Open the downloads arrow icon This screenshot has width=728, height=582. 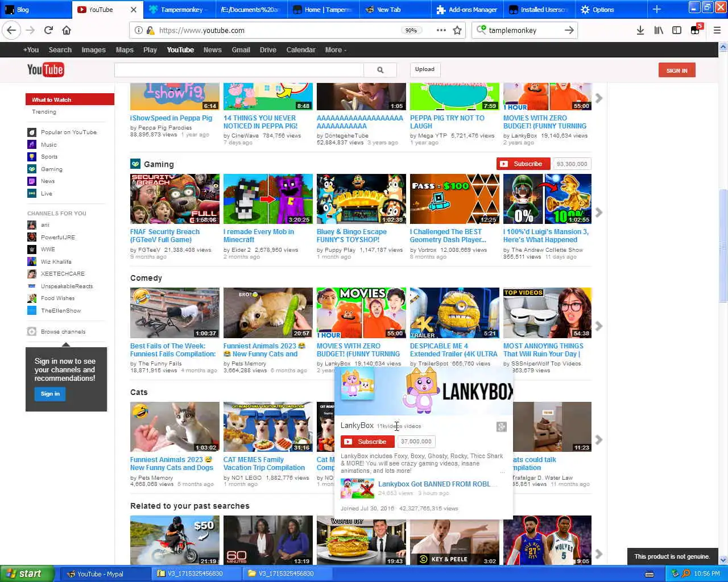coord(640,30)
